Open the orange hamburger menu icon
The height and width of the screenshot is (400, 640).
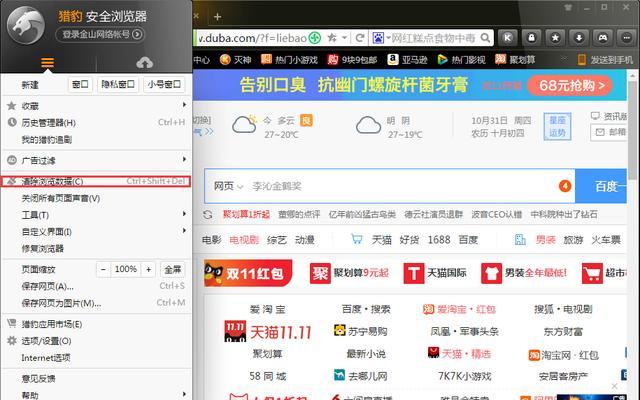(47, 62)
